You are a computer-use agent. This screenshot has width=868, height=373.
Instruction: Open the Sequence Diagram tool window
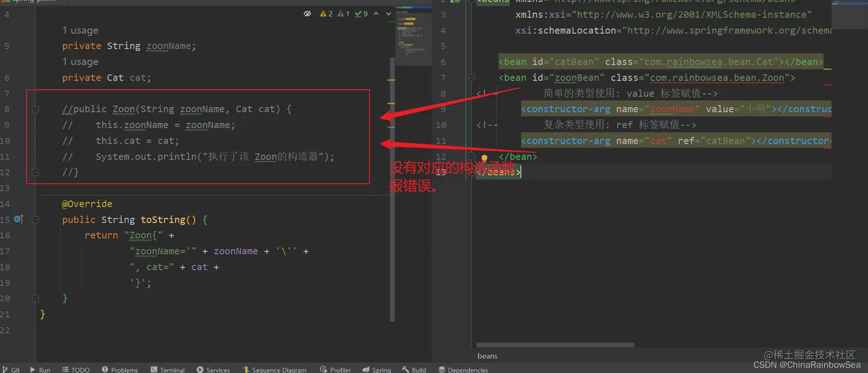click(x=274, y=370)
